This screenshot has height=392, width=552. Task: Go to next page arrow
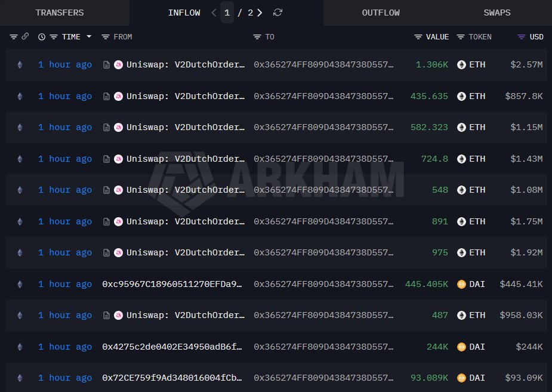point(260,13)
